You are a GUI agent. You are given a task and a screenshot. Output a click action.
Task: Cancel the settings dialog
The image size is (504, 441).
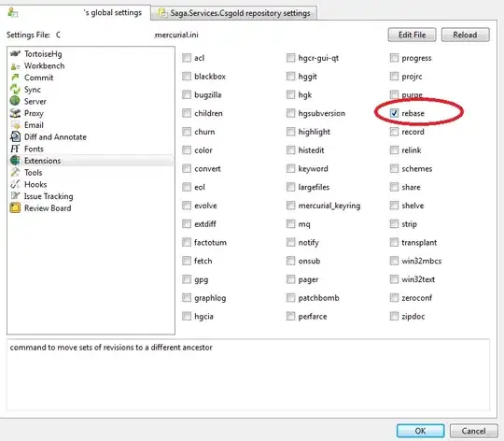(x=474, y=431)
